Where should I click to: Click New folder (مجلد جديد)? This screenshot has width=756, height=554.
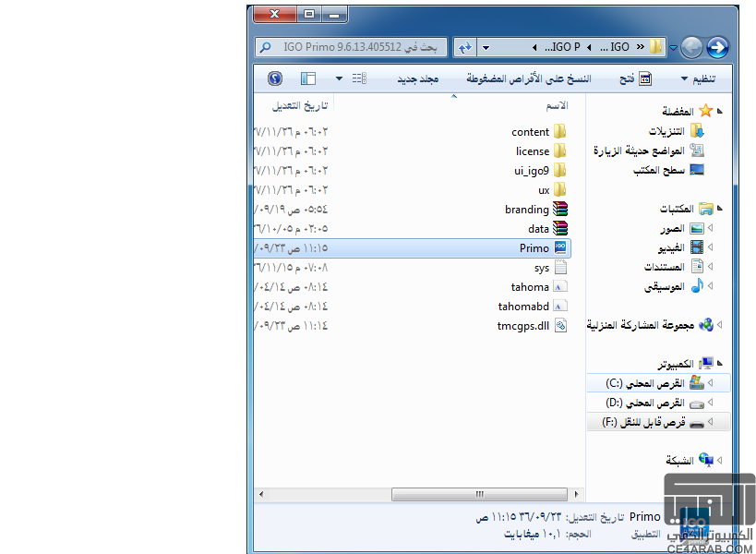(418, 78)
